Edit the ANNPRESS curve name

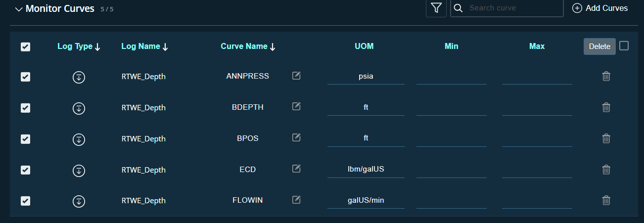coord(296,76)
